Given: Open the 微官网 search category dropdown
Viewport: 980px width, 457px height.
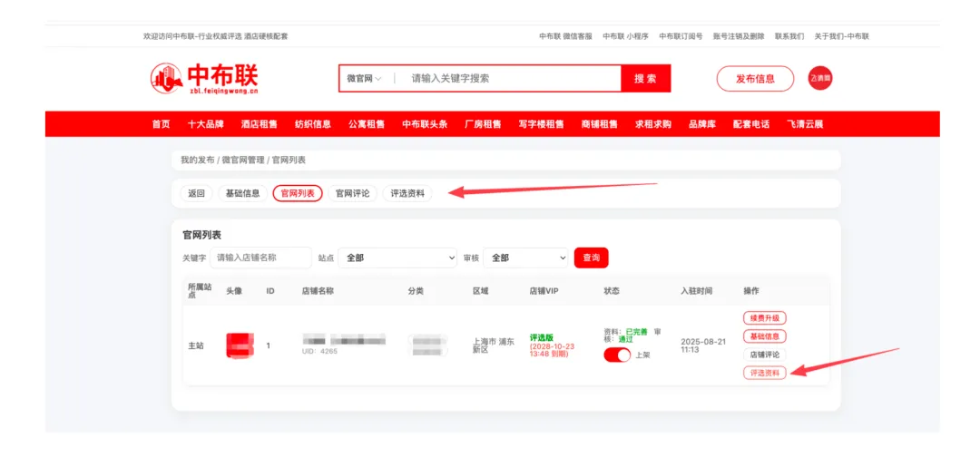Looking at the screenshot, I should tap(365, 79).
